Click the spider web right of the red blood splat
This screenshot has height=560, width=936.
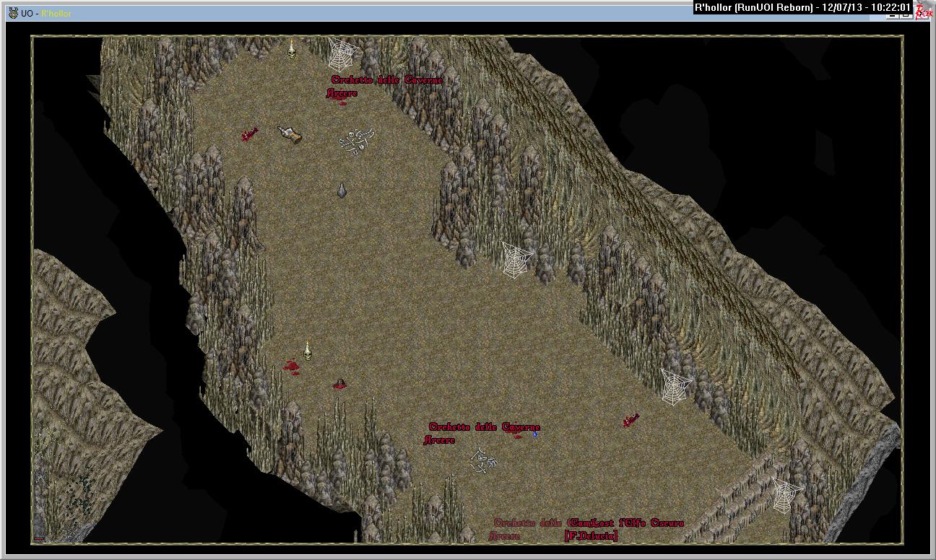(676, 386)
